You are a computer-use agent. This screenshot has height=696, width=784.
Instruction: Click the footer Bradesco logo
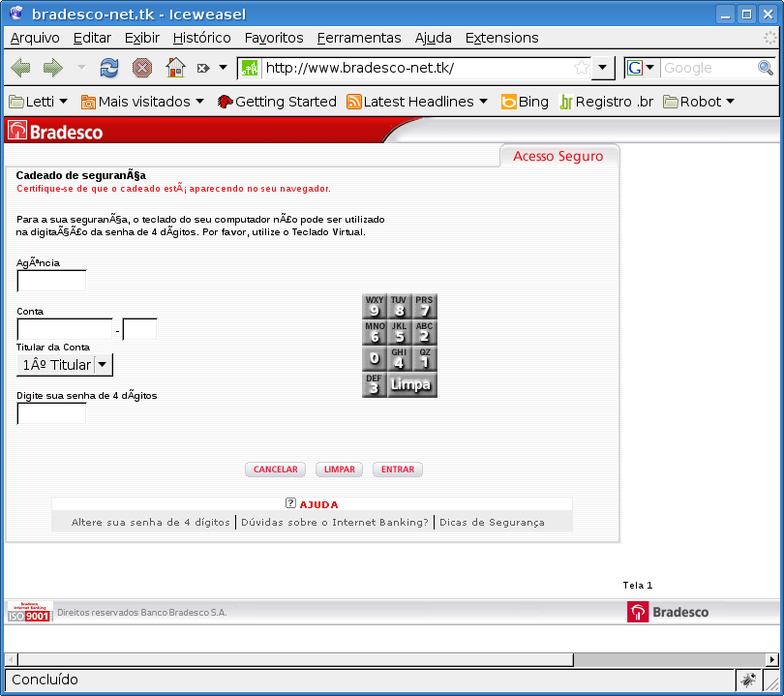click(668, 612)
